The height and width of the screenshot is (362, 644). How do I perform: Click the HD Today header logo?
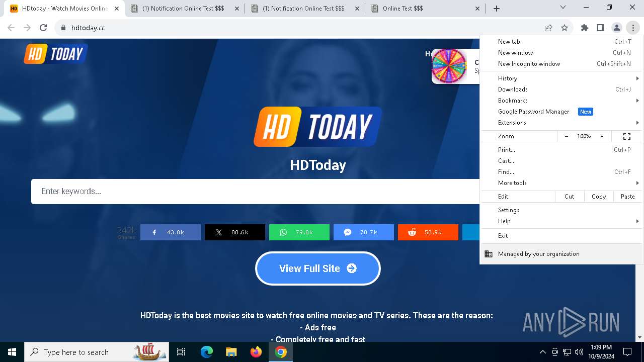pyautogui.click(x=56, y=54)
